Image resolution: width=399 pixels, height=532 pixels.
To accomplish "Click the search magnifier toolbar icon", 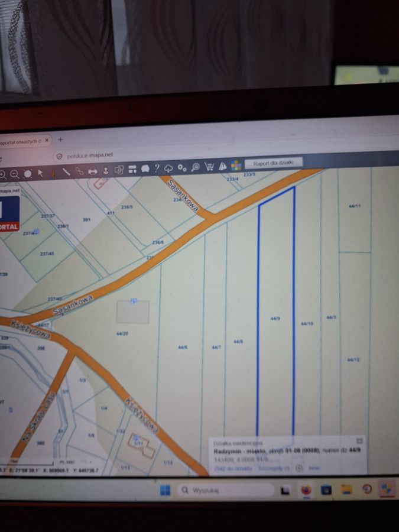I will (x=196, y=167).
